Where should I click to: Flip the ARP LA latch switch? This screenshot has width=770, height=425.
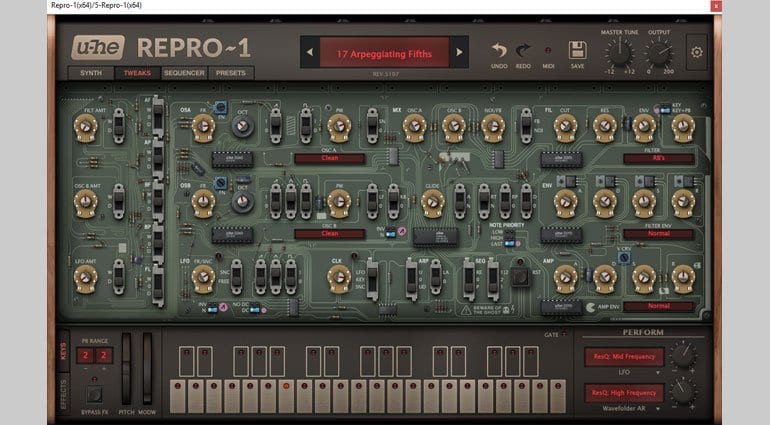coord(435,277)
